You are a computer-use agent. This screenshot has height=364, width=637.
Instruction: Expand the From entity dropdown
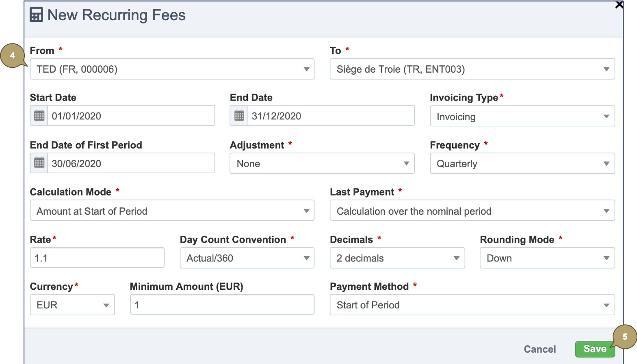[x=307, y=69]
